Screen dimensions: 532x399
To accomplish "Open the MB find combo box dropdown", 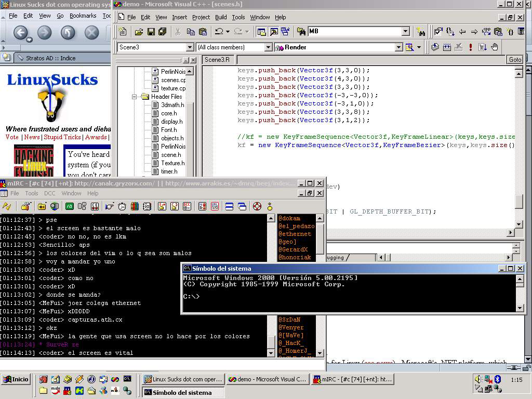I will click(x=406, y=32).
